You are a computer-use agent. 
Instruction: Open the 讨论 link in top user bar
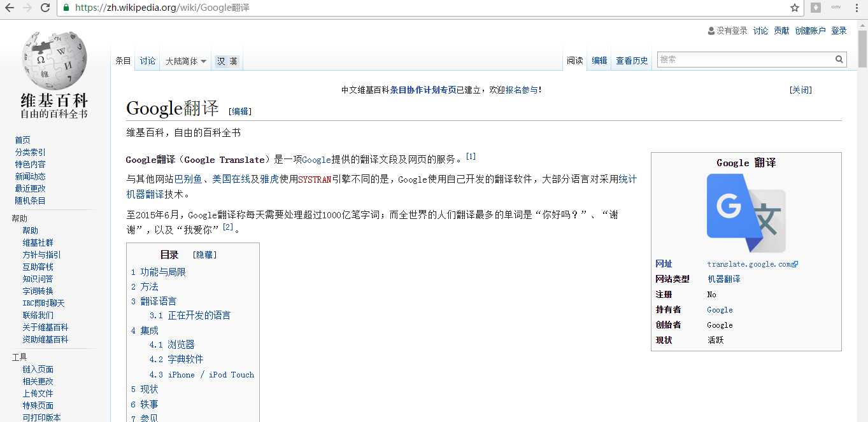point(760,31)
